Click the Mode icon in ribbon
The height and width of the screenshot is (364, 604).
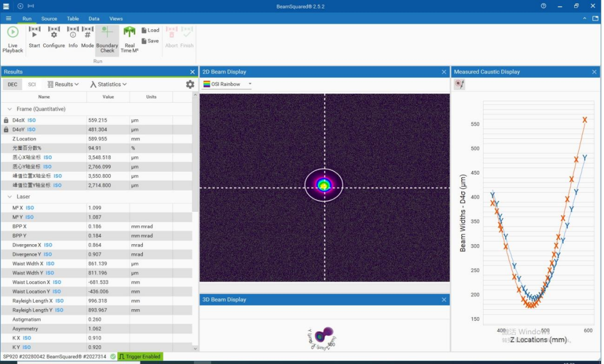(87, 37)
